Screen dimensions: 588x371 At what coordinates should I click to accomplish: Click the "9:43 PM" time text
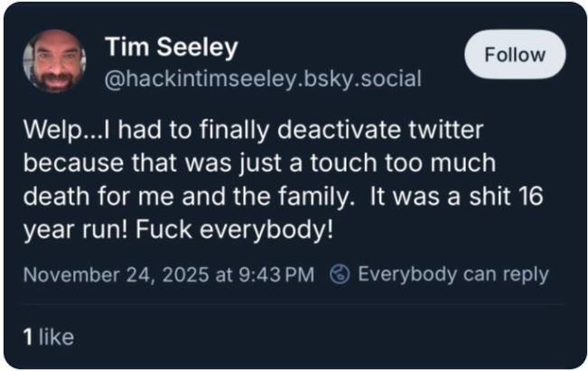coord(275,274)
